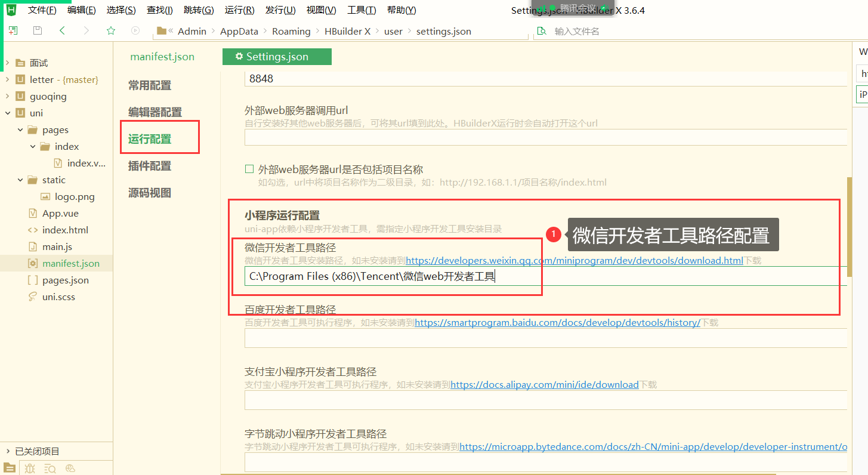868x475 pixels.
Task: Click the 微信开发者工具路径 input field
Action: pos(546,276)
